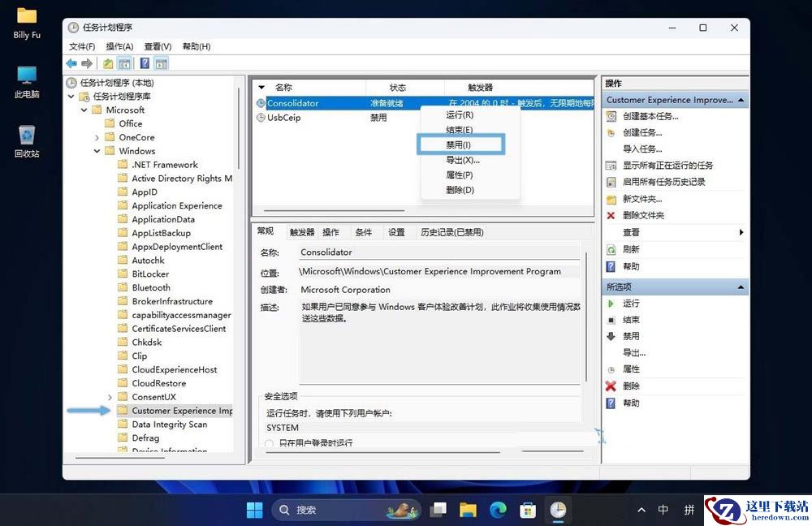812x526 pixels.
Task: Expand the OneCore folder node
Action: (97, 138)
